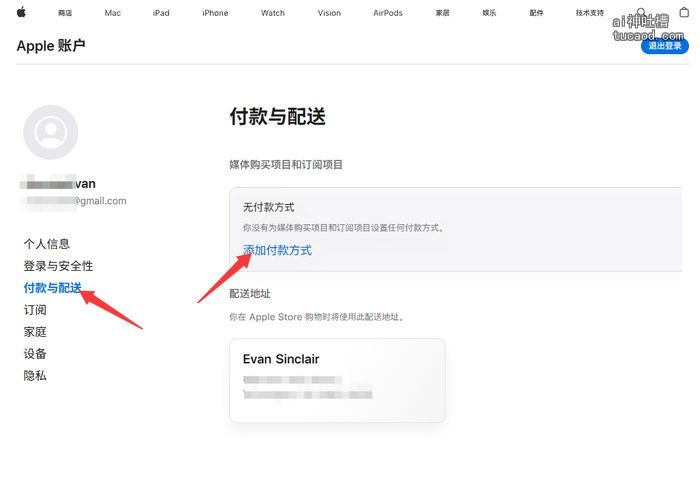The height and width of the screenshot is (504, 700).
Task: Open the shopping bag icon
Action: click(684, 12)
